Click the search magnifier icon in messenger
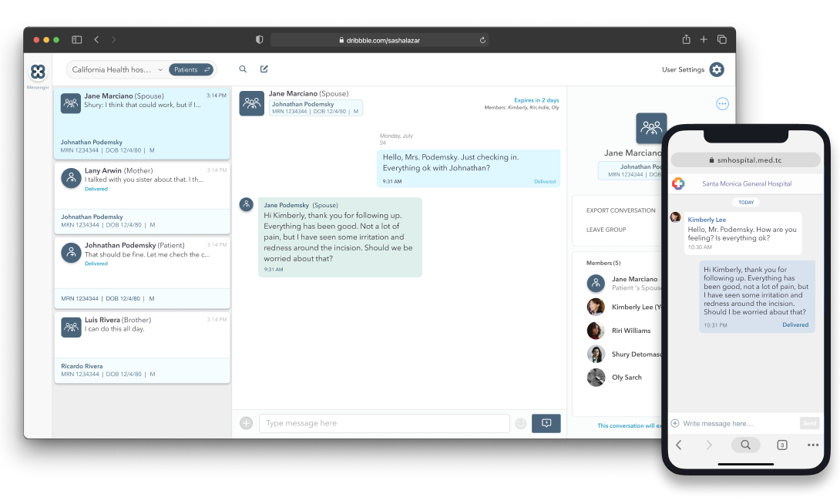This screenshot has width=840, height=504. pos(243,69)
